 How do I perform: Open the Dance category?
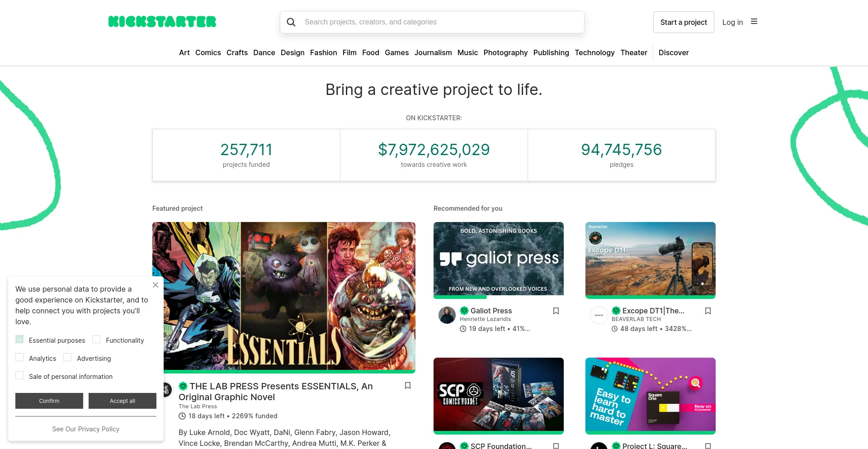[264, 52]
